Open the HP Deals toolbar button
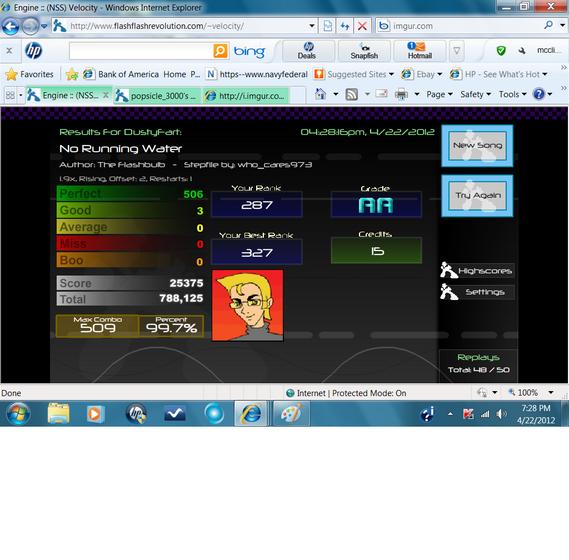 click(308, 51)
